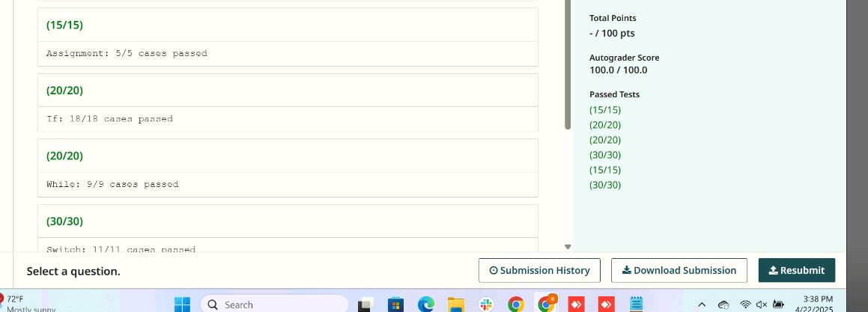Open Slack from the taskbar
The width and height of the screenshot is (868, 312).
pos(486,305)
